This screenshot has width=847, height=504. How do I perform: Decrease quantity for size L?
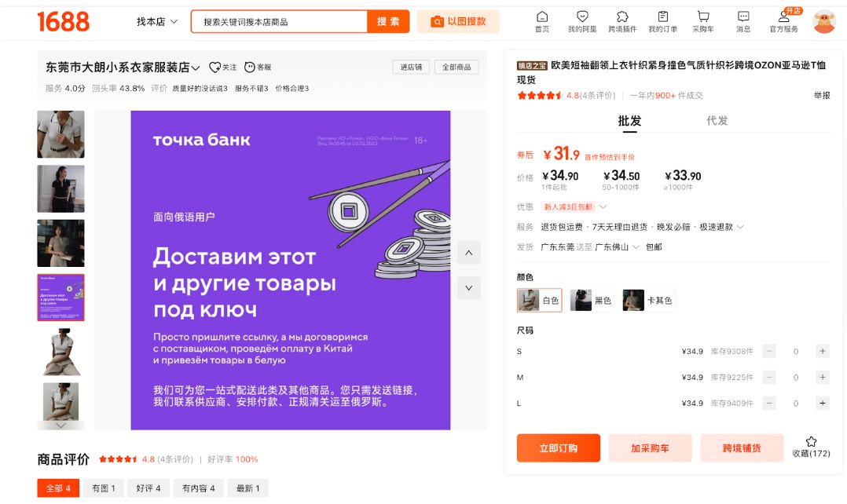(769, 403)
